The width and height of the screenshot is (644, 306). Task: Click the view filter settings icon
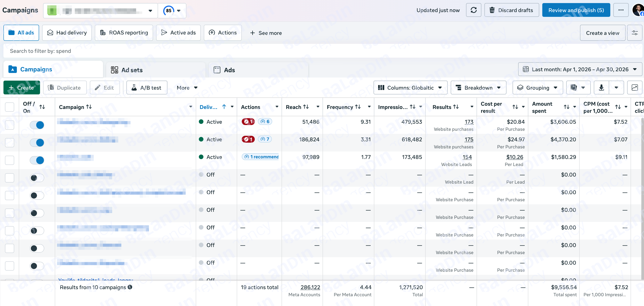click(634, 33)
